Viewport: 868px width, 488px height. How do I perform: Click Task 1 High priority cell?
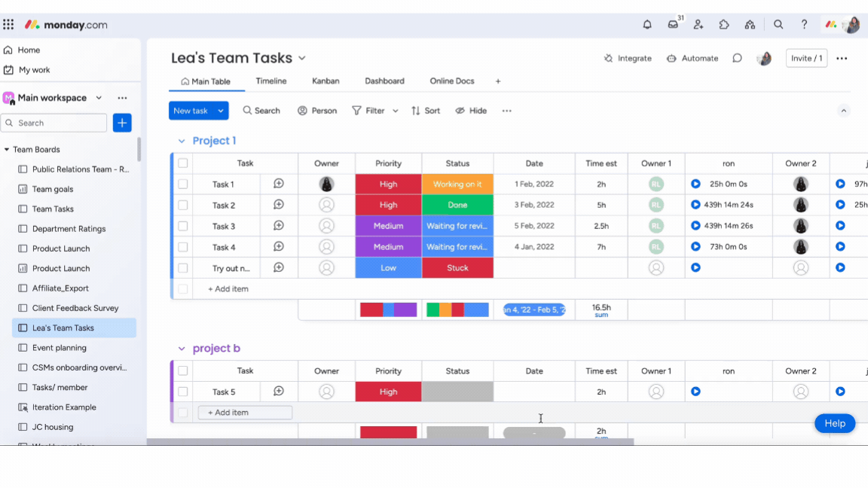[389, 184]
